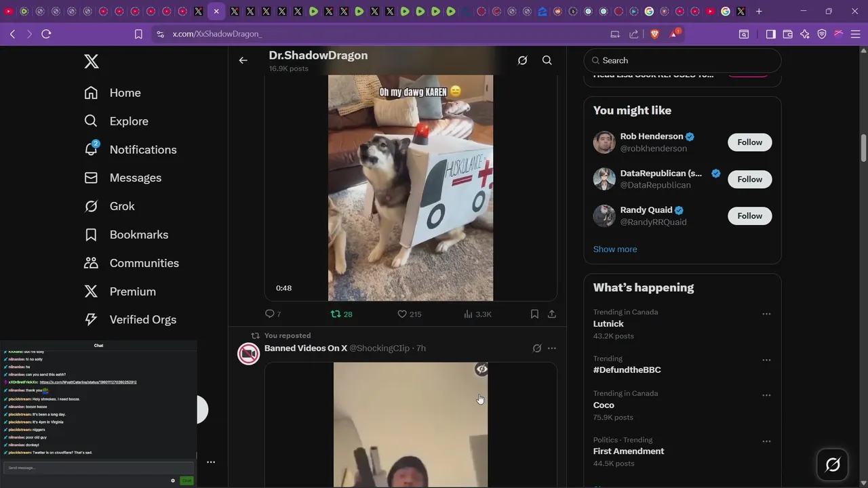Open x.com status link in chat
The width and height of the screenshot is (868, 488).
tap(88, 382)
